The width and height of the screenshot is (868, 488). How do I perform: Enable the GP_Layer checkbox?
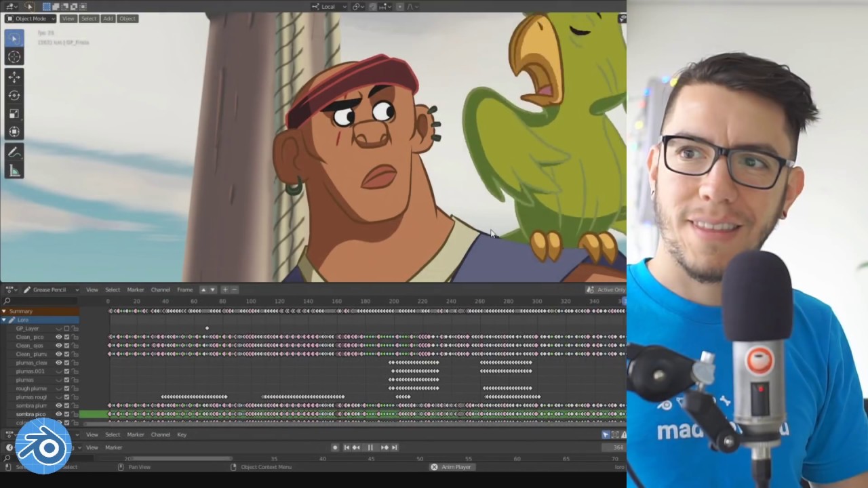coord(66,329)
